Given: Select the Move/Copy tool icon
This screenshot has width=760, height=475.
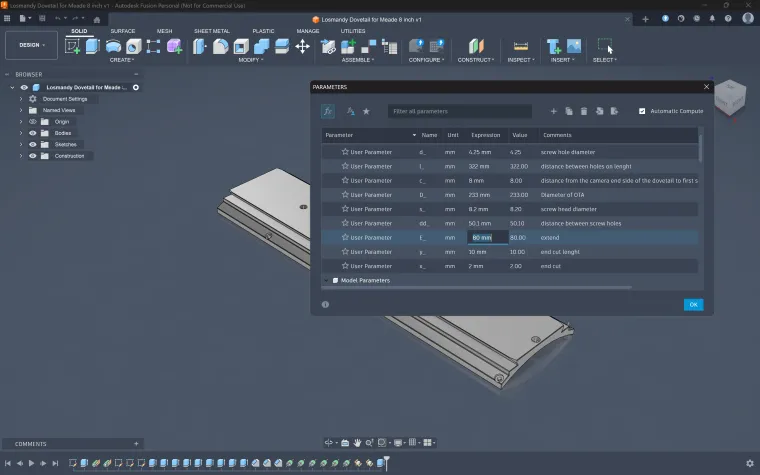Looking at the screenshot, I should click(302, 46).
